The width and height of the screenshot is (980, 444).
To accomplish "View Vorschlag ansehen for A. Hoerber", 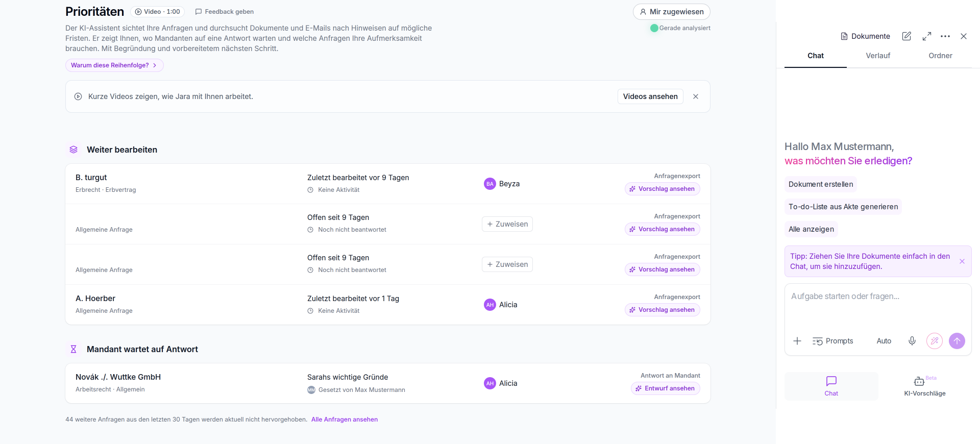I will click(x=663, y=310).
